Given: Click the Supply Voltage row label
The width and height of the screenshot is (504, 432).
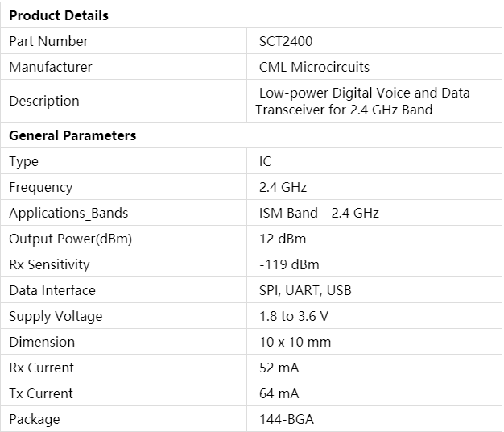Looking at the screenshot, I should tap(56, 316).
